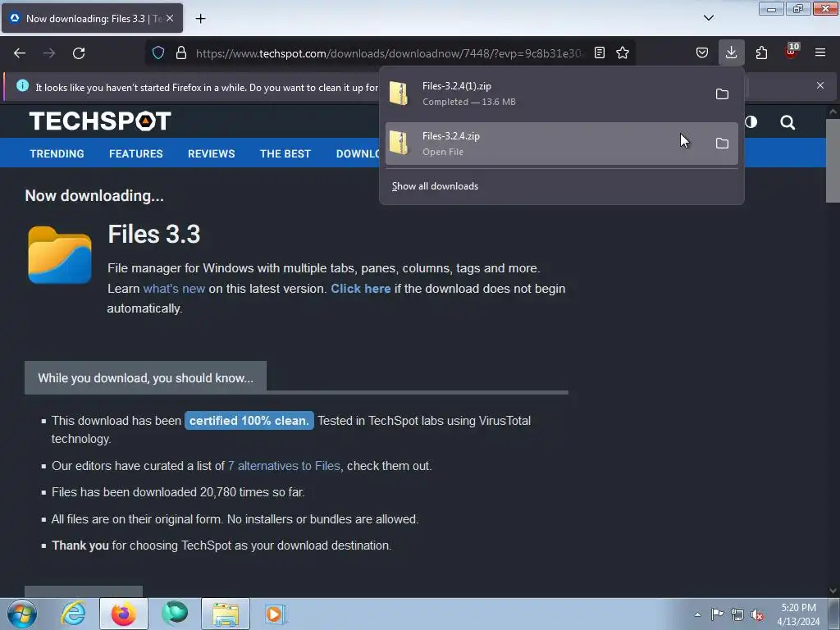
Task: Open the REVIEWS menu item
Action: [x=211, y=153]
